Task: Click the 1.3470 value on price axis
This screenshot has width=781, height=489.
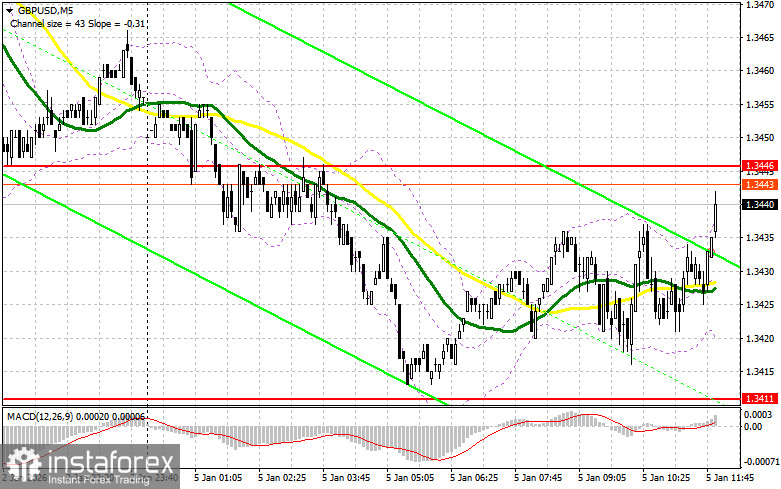Action: tap(759, 4)
